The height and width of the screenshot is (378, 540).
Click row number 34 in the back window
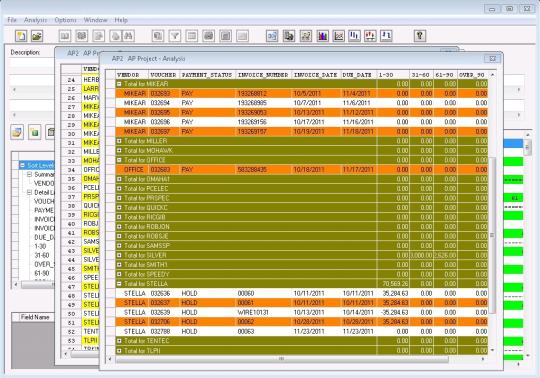tap(71, 170)
